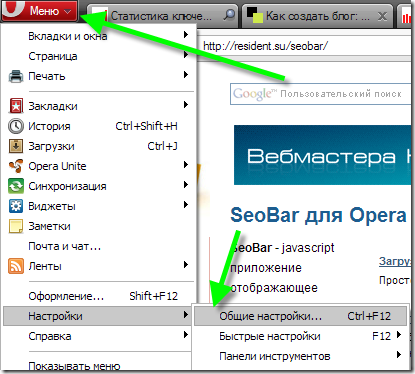Click the Вебмастера banner image
This screenshot has height=374, width=415.
coord(322,155)
